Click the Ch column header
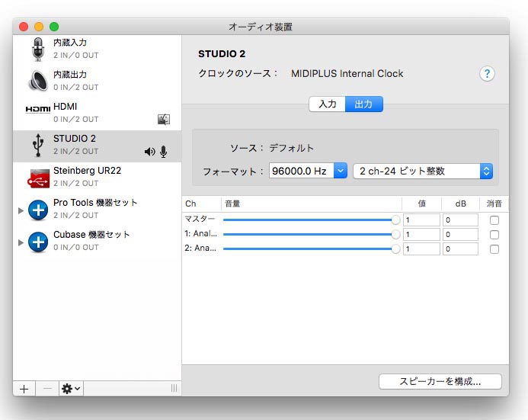Screen dimensions: 528x420 tap(201, 204)
